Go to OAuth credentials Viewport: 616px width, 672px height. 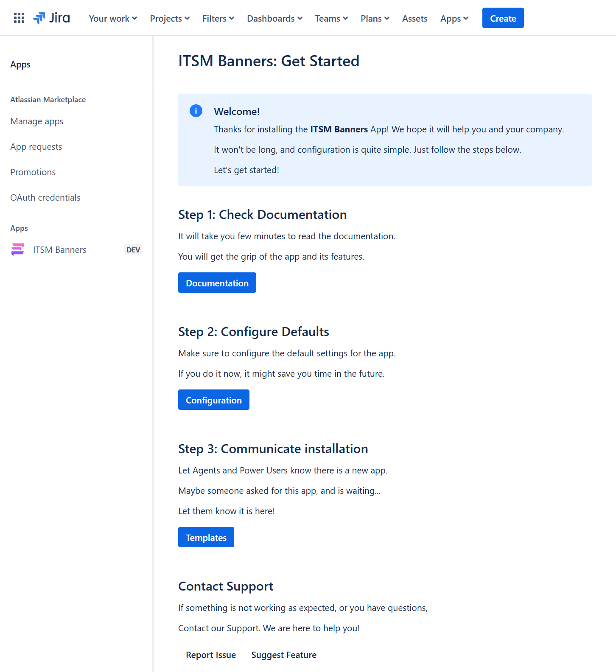pyautogui.click(x=45, y=198)
